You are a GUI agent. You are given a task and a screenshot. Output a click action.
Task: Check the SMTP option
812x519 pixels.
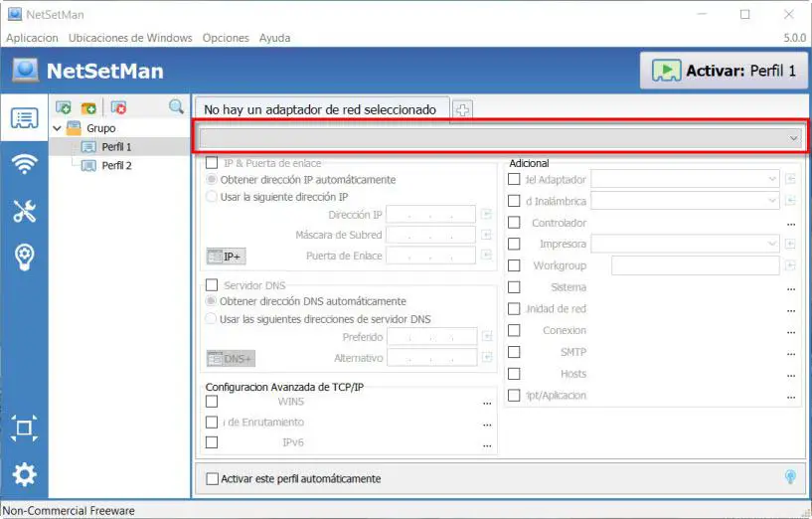(514, 352)
